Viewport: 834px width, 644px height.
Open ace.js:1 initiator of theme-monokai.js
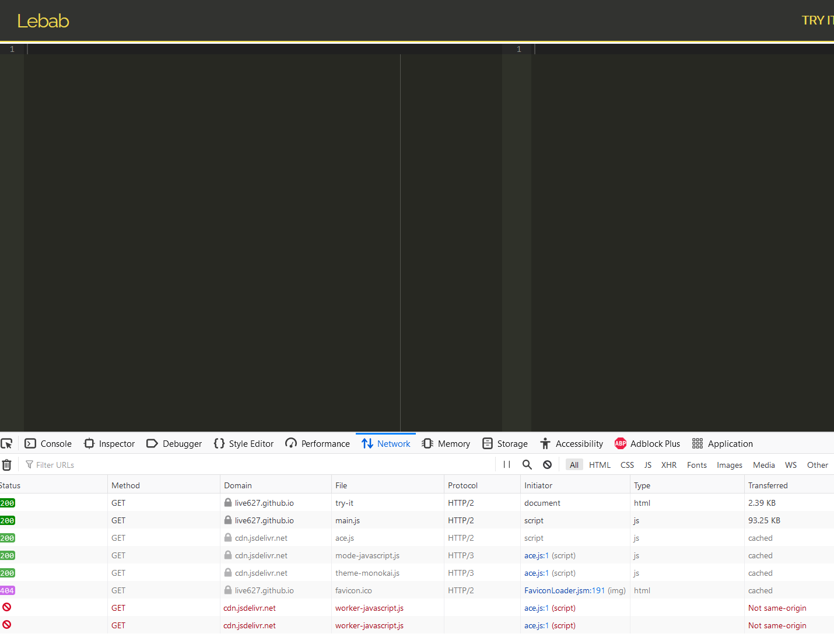point(537,573)
